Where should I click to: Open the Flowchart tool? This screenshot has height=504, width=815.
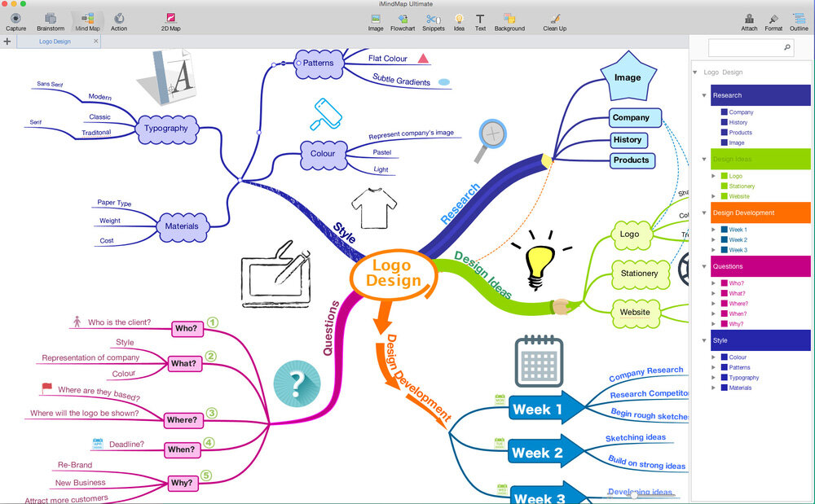[403, 22]
